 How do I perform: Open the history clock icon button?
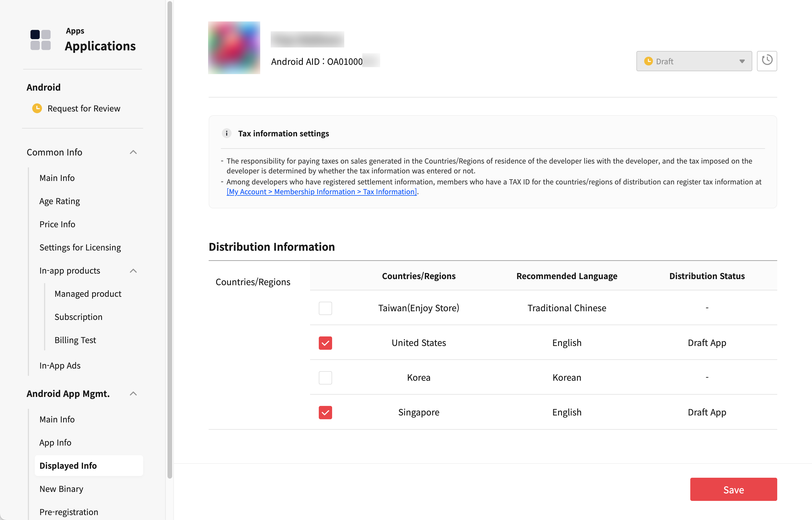click(x=767, y=61)
